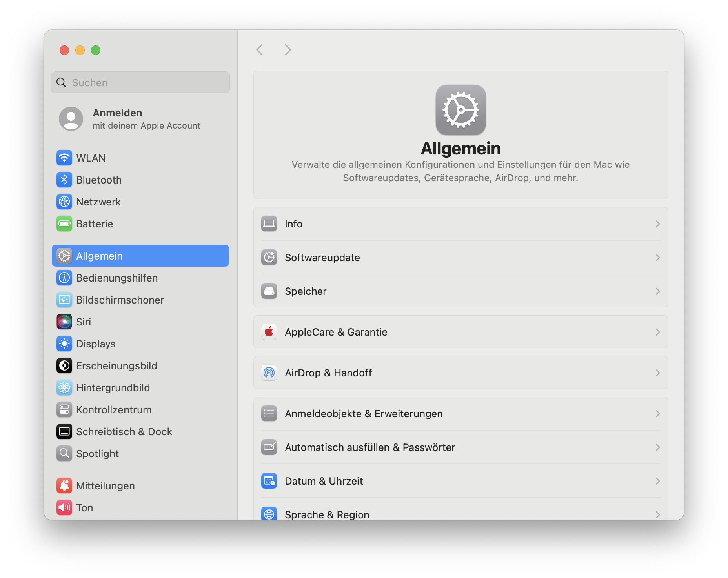This screenshot has height=578, width=728.
Task: Open Ton via the speaker icon
Action: [x=64, y=508]
